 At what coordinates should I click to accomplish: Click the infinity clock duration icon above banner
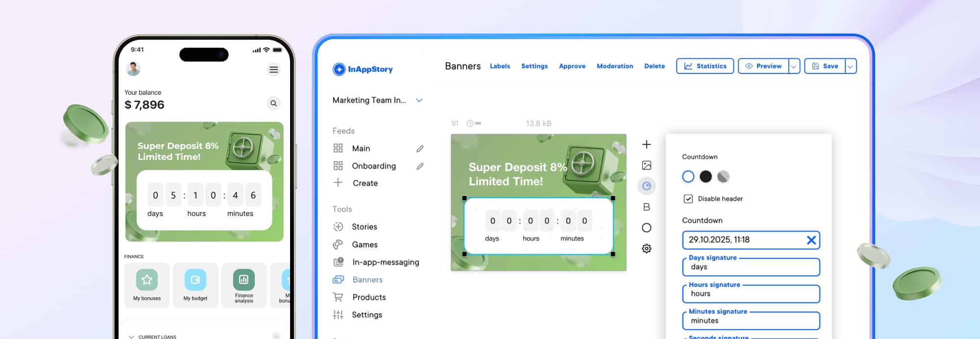tap(474, 123)
